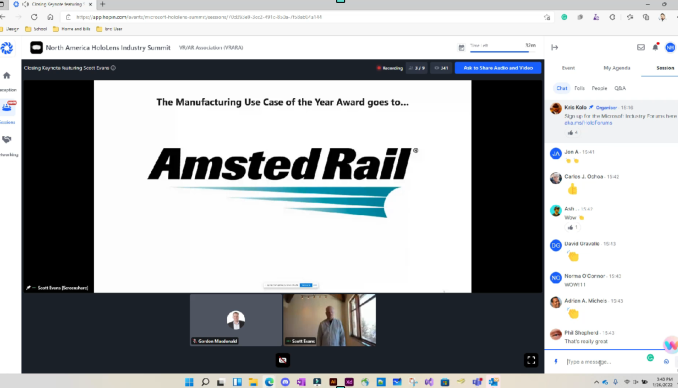Open Windows taskbar Search
678x388 pixels.
(205, 382)
